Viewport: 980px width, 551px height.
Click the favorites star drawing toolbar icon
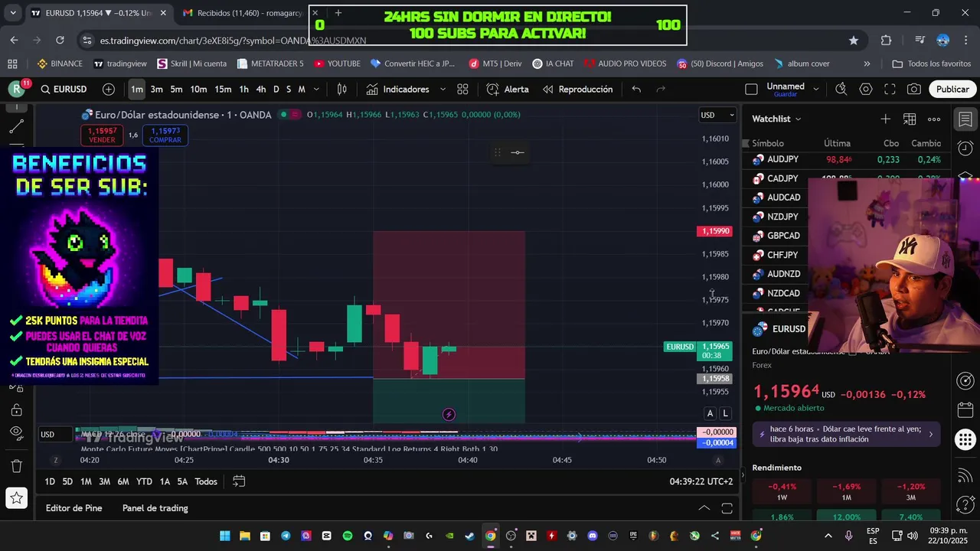coord(17,499)
